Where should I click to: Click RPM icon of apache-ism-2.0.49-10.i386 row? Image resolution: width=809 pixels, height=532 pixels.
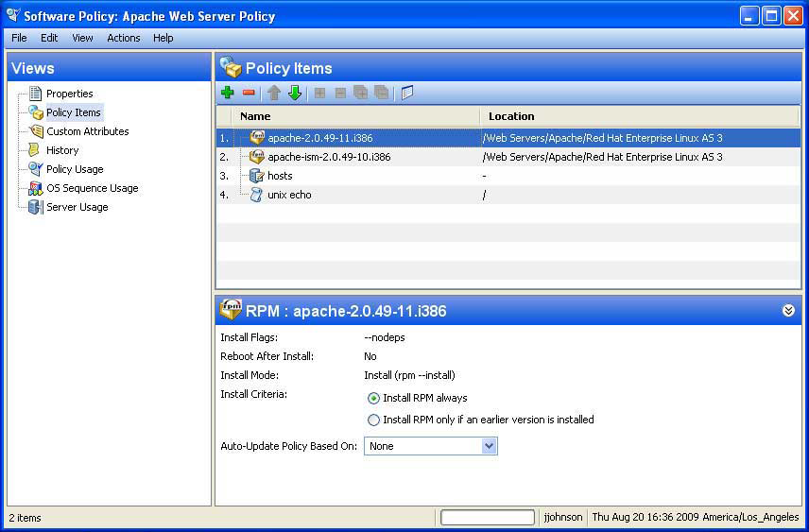[256, 156]
